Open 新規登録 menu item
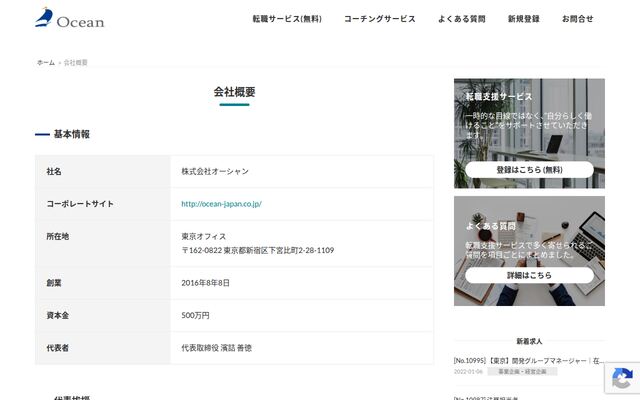The height and width of the screenshot is (400, 640). click(524, 19)
